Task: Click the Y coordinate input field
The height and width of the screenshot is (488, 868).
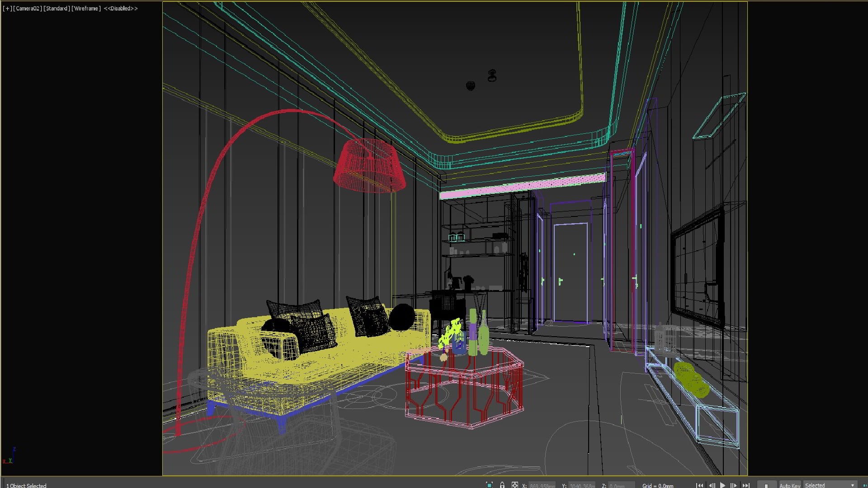Action: [x=582, y=485]
